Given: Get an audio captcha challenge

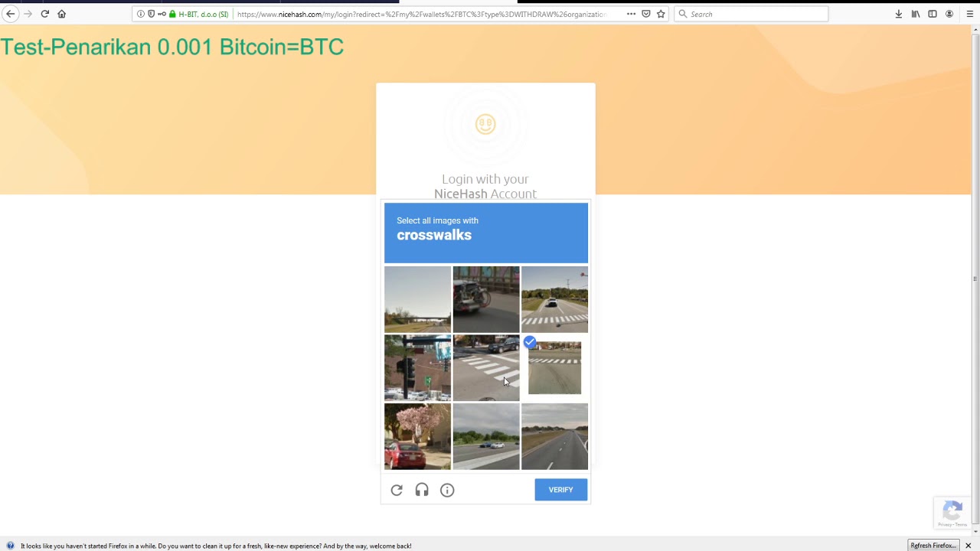Looking at the screenshot, I should click(x=422, y=490).
